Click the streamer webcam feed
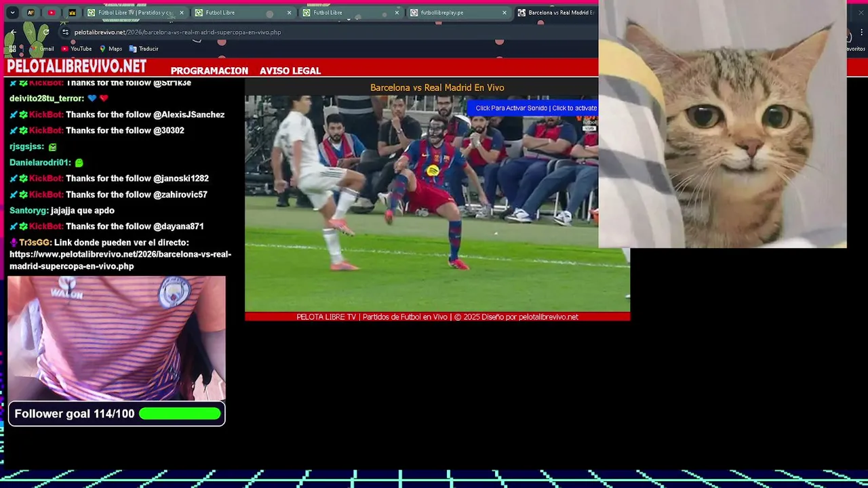868x488 pixels. pos(117,338)
